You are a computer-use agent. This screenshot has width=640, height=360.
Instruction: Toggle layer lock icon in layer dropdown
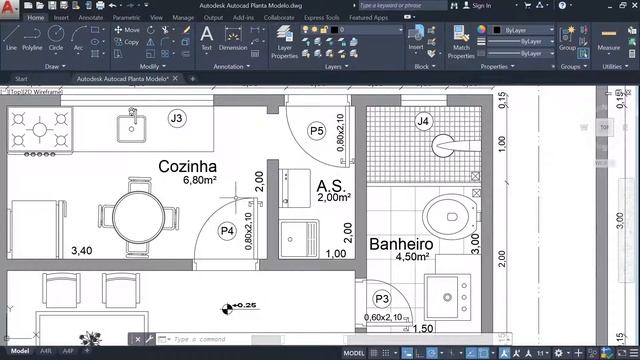[324, 29]
